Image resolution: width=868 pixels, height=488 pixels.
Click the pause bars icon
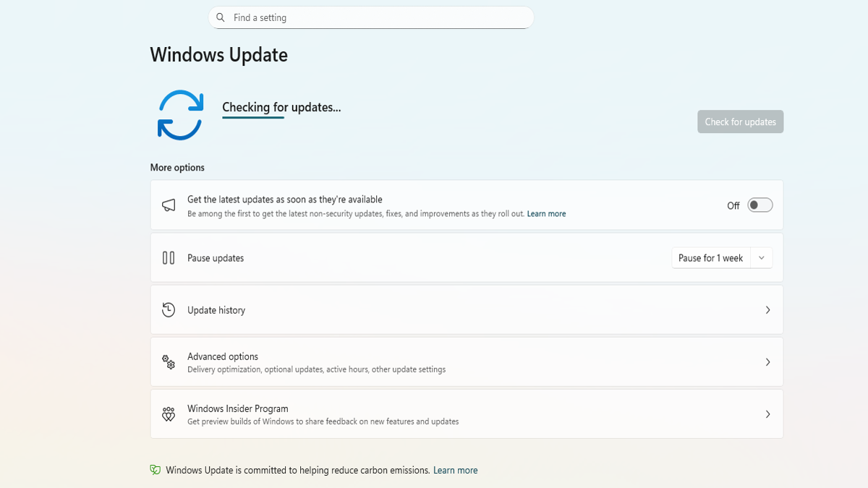(x=169, y=257)
